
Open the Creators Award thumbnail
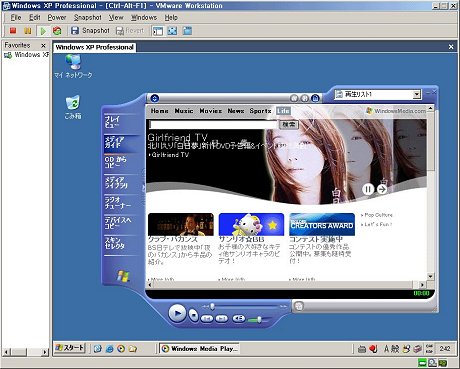tap(322, 224)
